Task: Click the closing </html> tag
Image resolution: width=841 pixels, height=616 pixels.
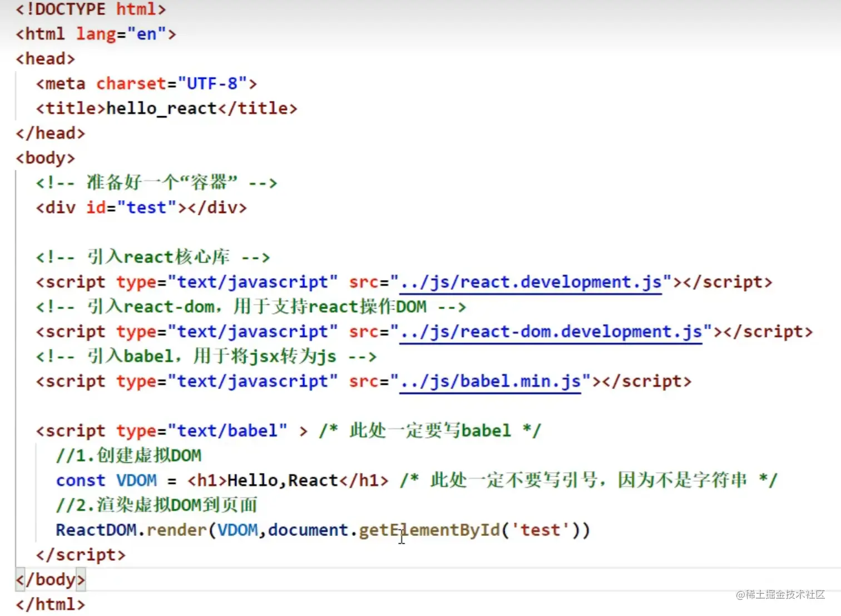Action: click(x=50, y=604)
